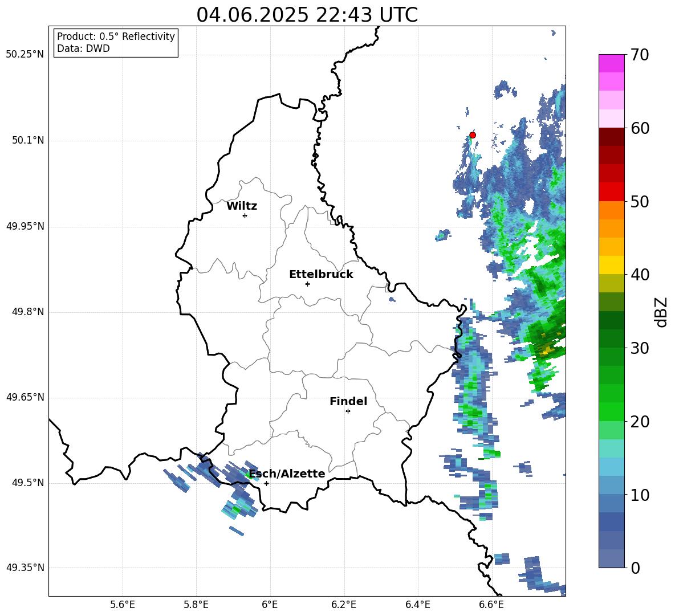Click the 6.2°E longitude label
The width and height of the screenshot is (675, 616).
[344, 605]
